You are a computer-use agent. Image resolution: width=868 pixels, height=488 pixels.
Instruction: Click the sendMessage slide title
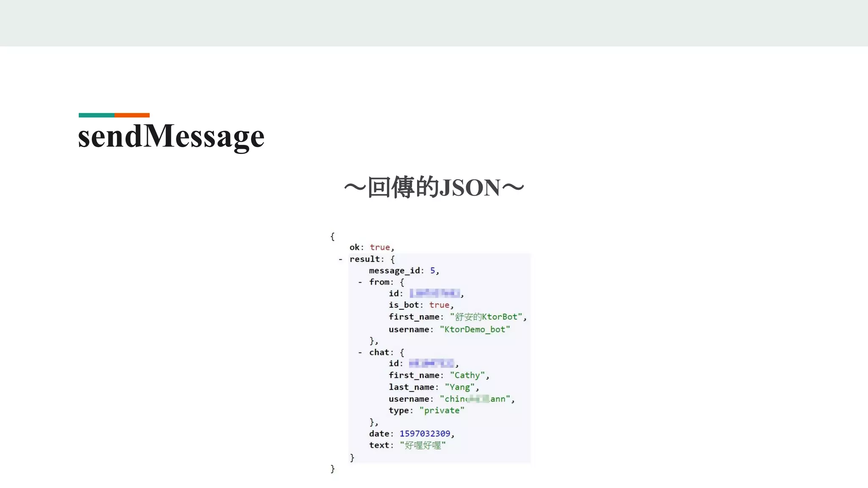(171, 136)
